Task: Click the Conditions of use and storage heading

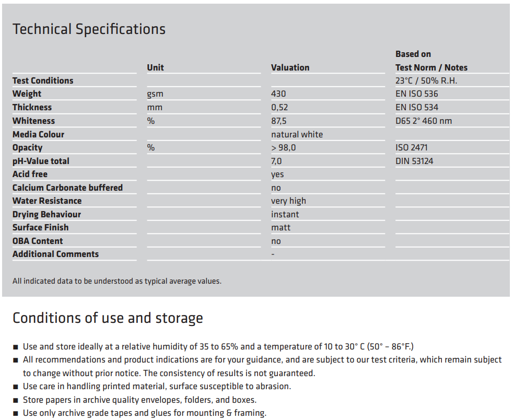Action: [108, 318]
